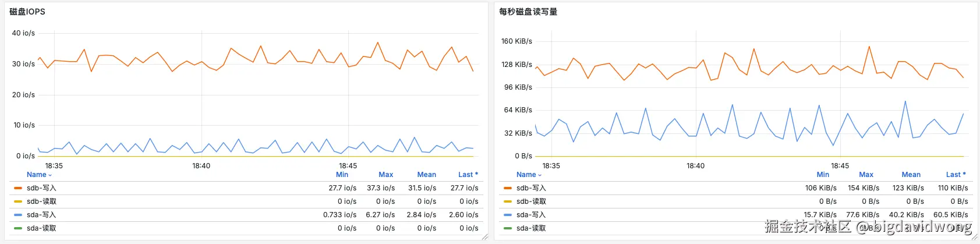Sort the 磁盘IOPS legend by Min
The height and width of the screenshot is (244, 980).
(x=342, y=175)
